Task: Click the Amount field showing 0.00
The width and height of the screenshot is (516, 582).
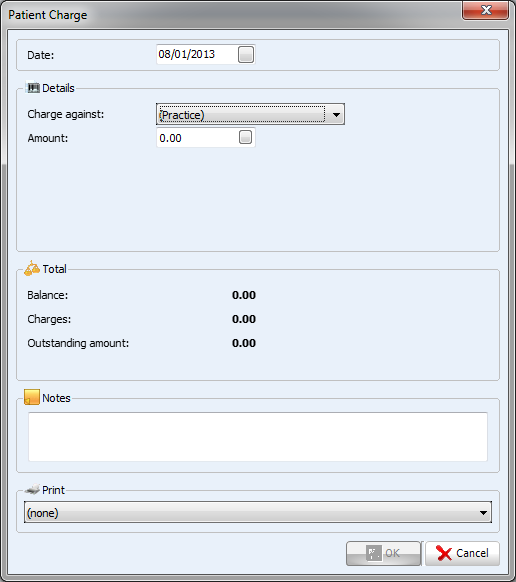Action: point(206,137)
